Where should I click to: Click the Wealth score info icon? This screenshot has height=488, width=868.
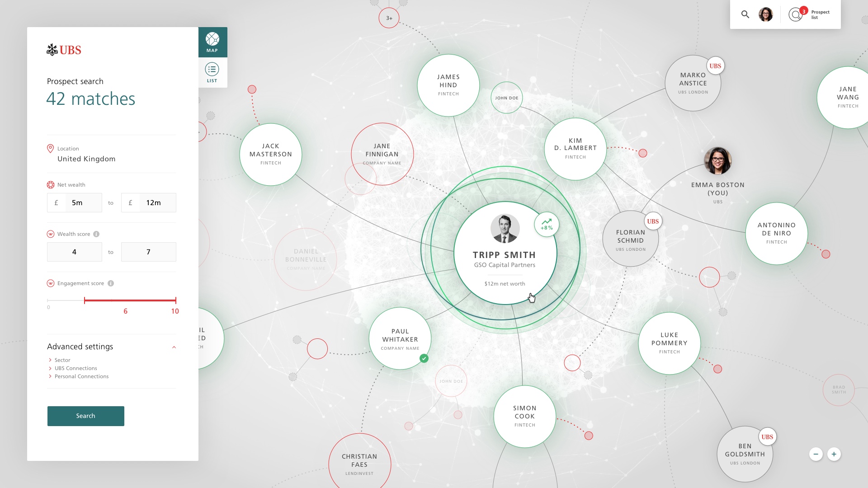(96, 234)
